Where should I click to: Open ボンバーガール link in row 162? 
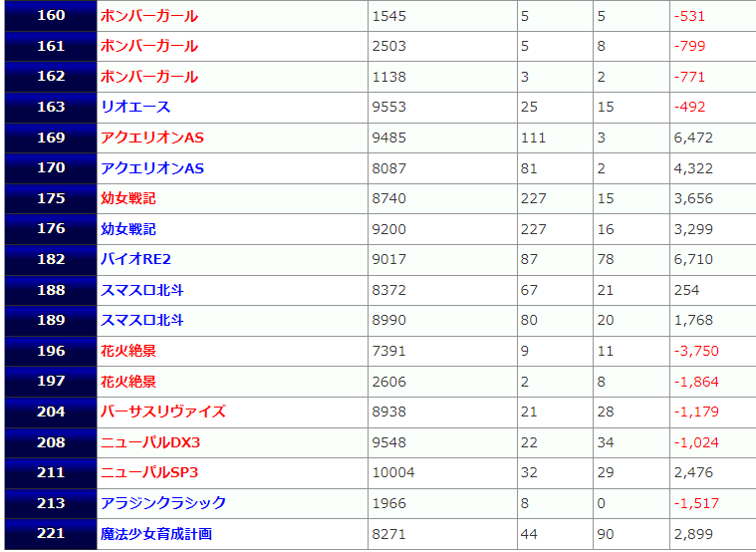[x=149, y=77]
